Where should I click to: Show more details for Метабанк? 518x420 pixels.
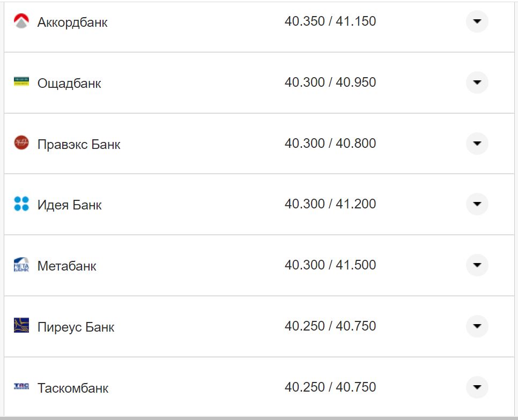[477, 265]
